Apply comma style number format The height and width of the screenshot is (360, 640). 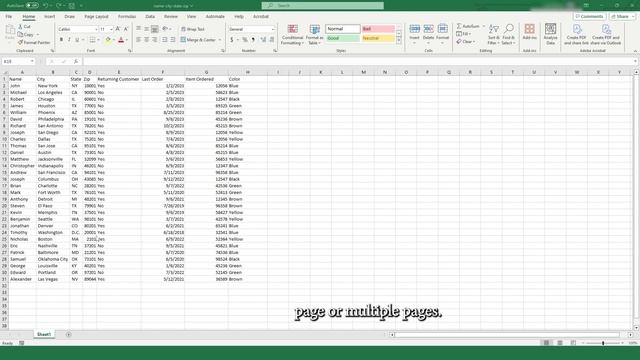pyautogui.click(x=253, y=40)
